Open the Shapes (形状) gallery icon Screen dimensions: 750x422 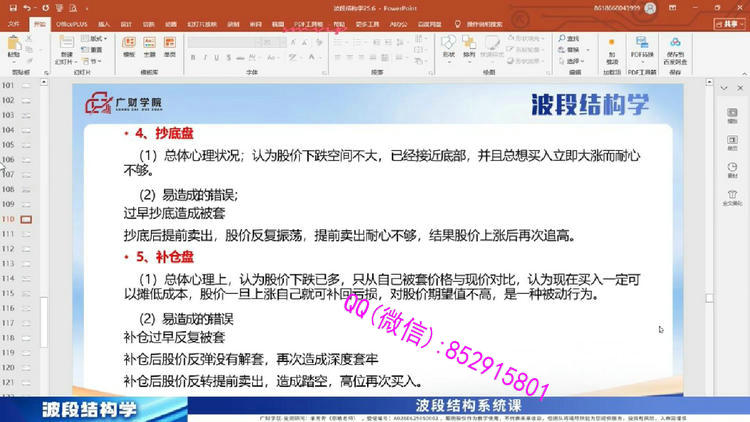tap(448, 46)
